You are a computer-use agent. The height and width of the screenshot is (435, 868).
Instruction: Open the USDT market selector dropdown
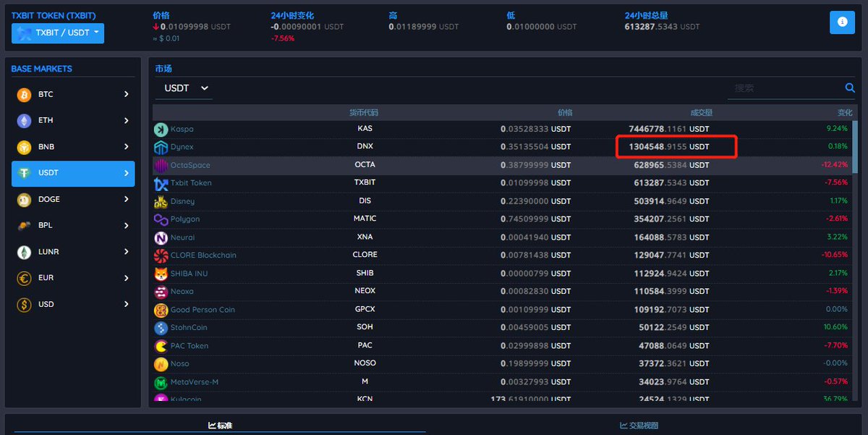[x=184, y=88]
